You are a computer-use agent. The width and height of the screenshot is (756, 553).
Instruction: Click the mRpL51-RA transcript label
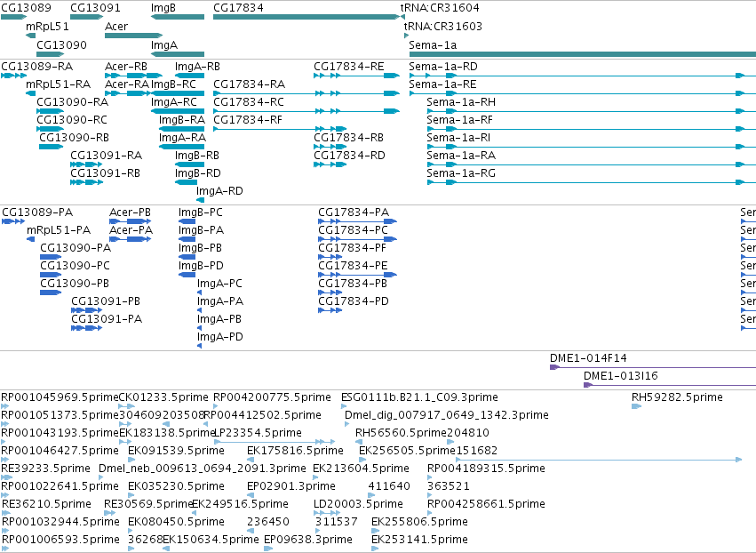59,84
